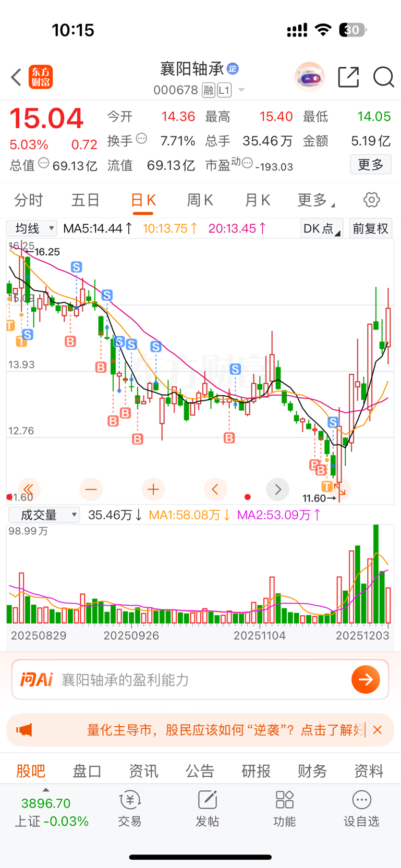Tap the verified badge beside 襄阳轴承

tap(233, 69)
